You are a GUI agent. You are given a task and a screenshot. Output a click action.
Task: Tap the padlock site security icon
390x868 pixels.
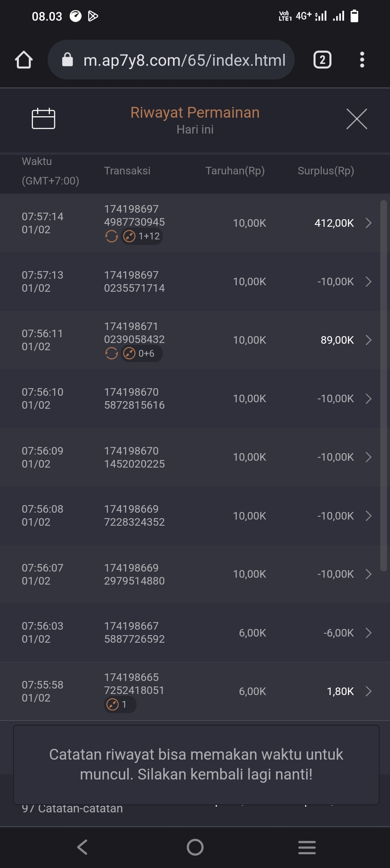tap(68, 60)
